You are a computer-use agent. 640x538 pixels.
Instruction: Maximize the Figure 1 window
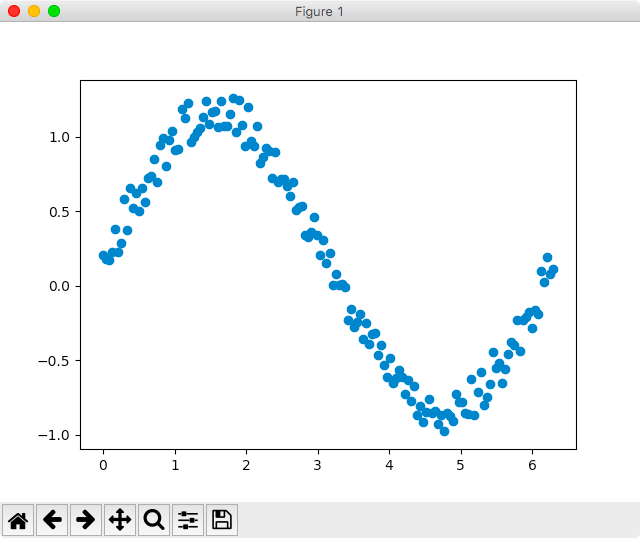pos(54,11)
